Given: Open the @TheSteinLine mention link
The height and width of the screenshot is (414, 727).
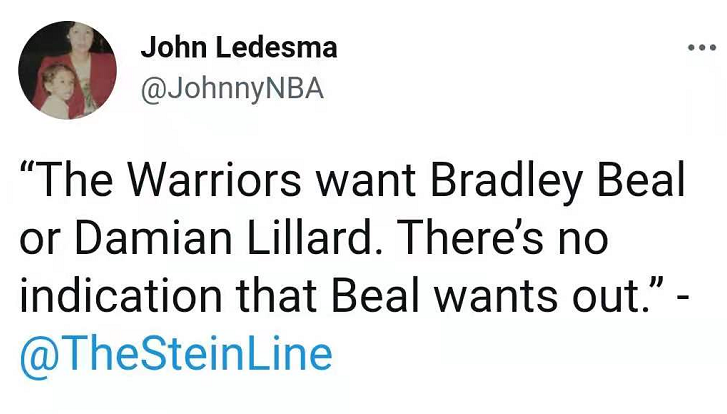Looking at the screenshot, I should (175, 355).
